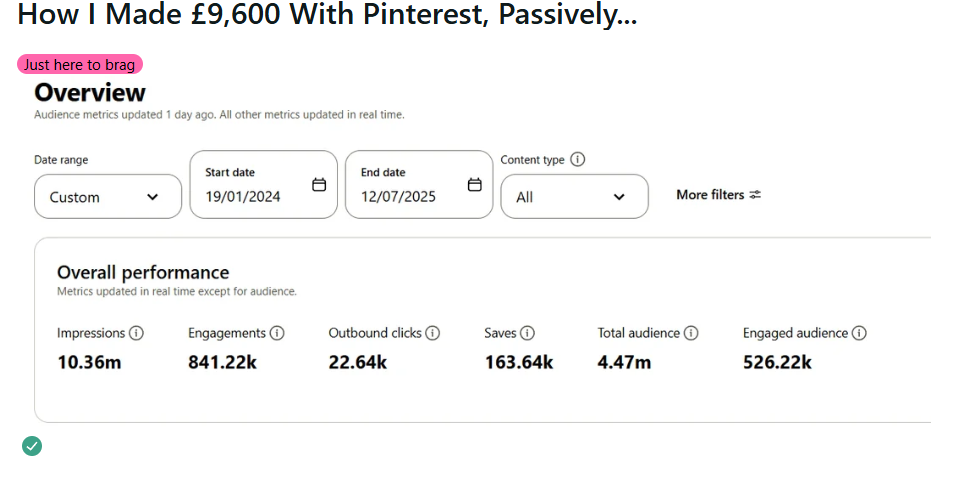Open the Pinterest £9,600 post title

(x=327, y=15)
